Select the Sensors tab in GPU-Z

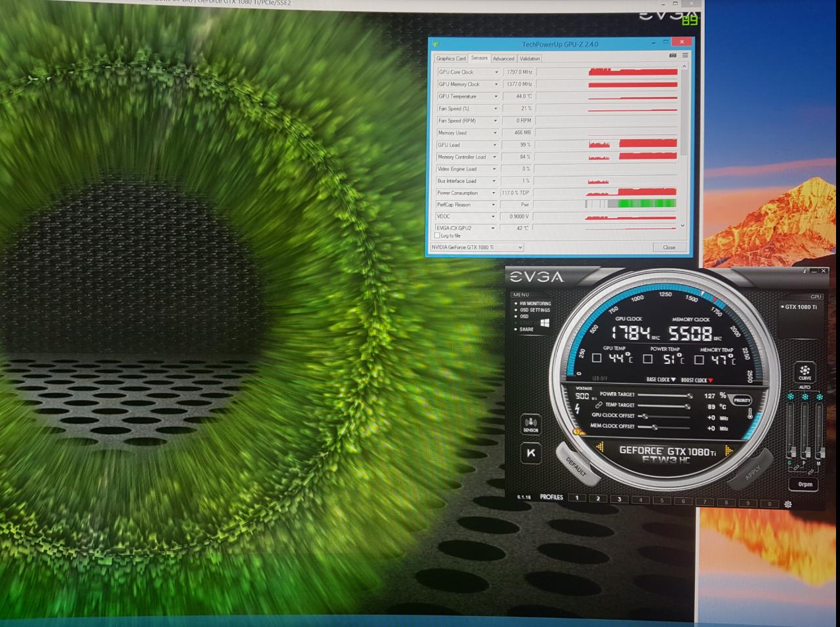479,58
